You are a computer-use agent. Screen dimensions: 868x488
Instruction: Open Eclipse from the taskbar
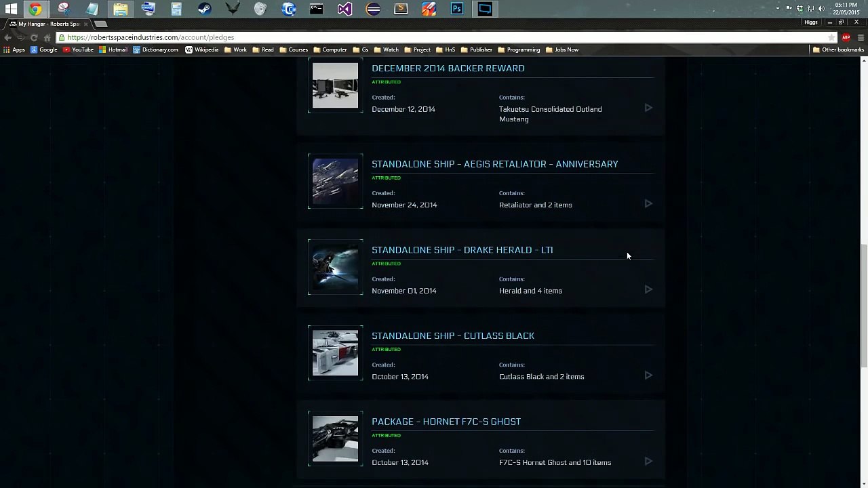(373, 9)
